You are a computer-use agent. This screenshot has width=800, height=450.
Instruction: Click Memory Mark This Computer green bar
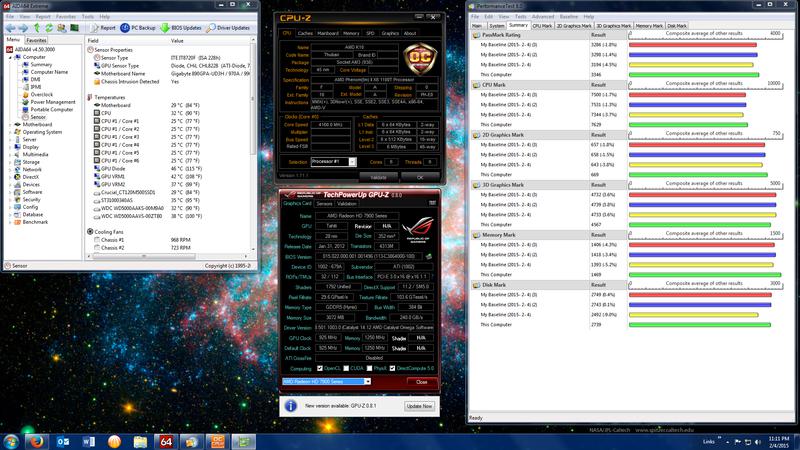coord(705,275)
